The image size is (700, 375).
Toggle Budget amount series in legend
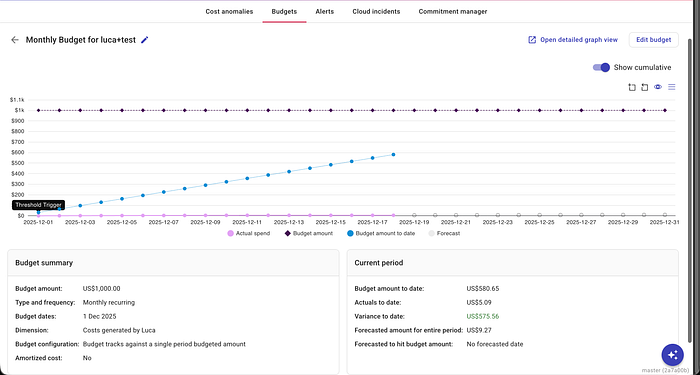[308, 233]
